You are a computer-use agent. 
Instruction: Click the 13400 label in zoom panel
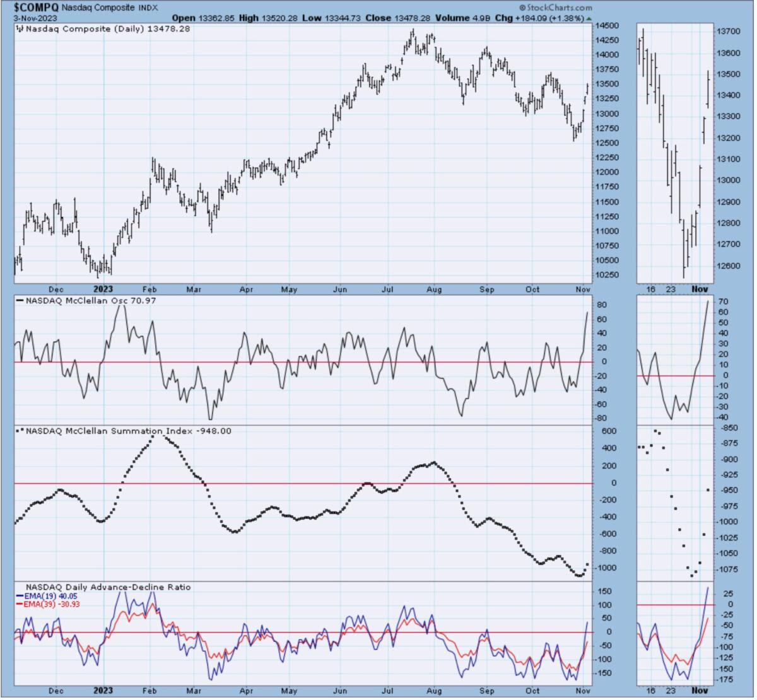(728, 95)
